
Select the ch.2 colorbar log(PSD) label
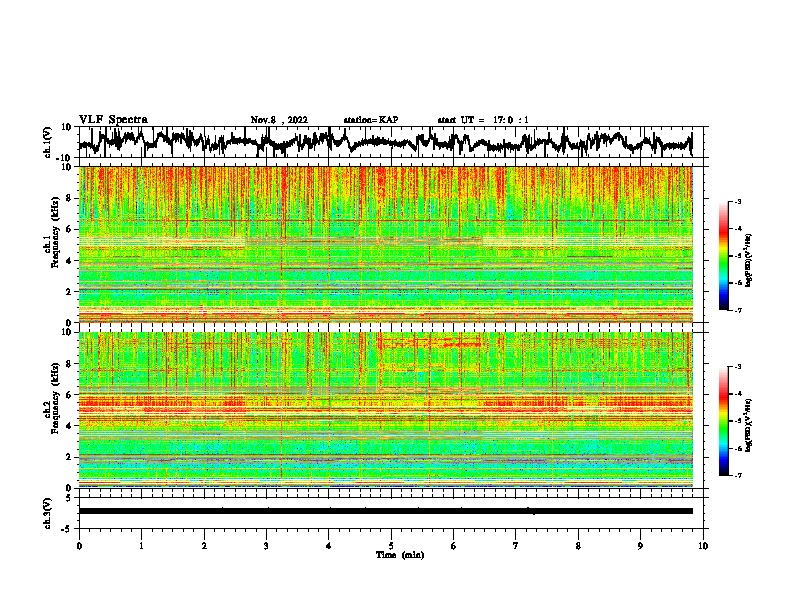tap(749, 426)
